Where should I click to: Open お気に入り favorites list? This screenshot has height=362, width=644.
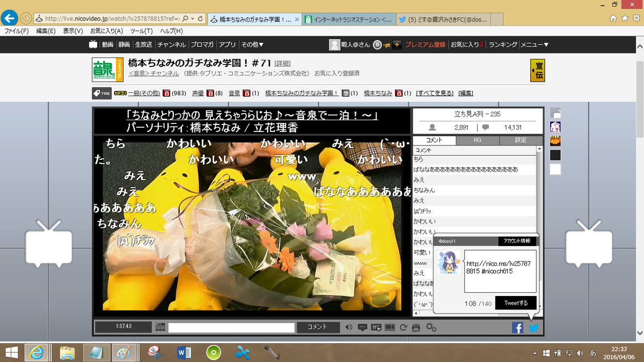467,45
